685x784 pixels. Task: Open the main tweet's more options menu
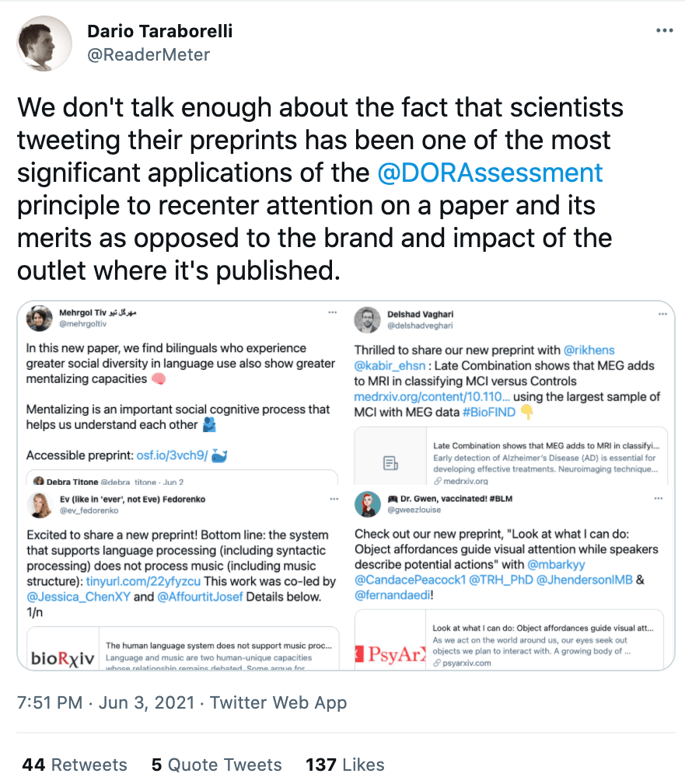pos(664,31)
